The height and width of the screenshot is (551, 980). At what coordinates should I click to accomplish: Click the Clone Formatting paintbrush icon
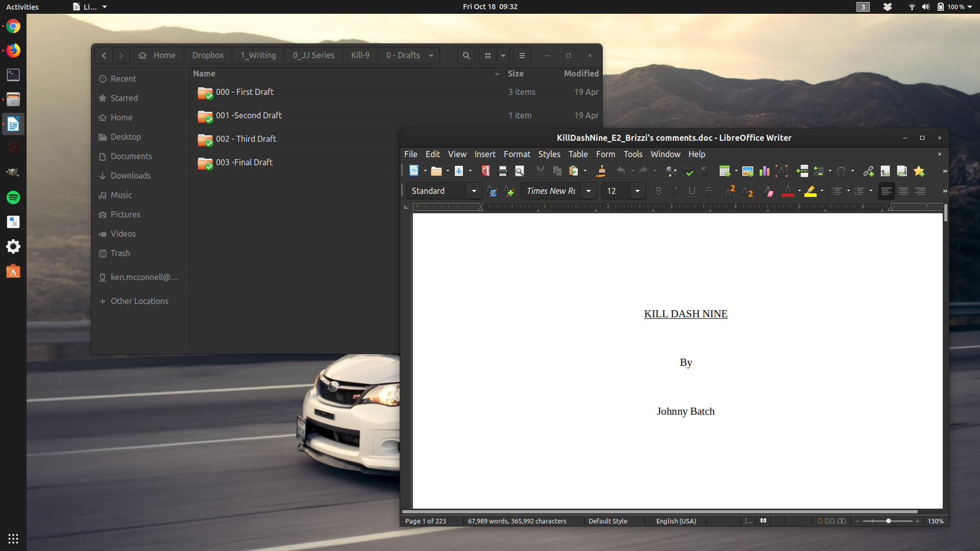601,171
